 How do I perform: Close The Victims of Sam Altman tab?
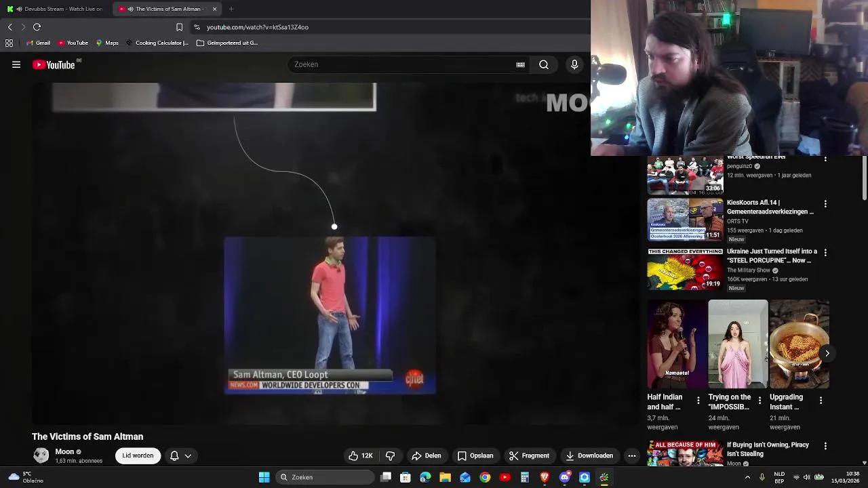214,9
